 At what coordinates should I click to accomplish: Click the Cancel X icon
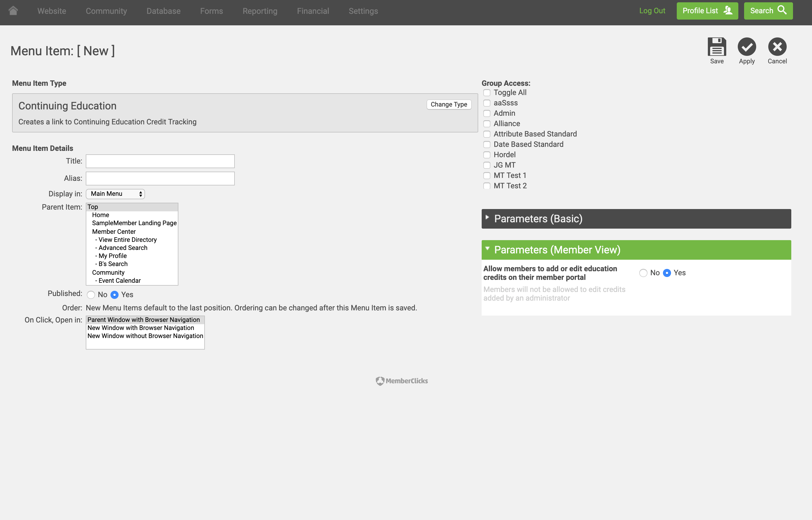(x=777, y=47)
